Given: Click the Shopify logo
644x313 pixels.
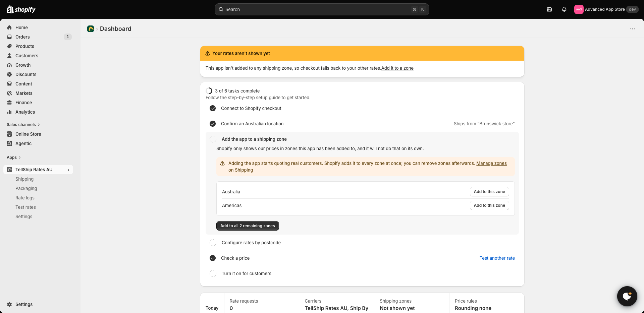Looking at the screenshot, I should (x=21, y=9).
